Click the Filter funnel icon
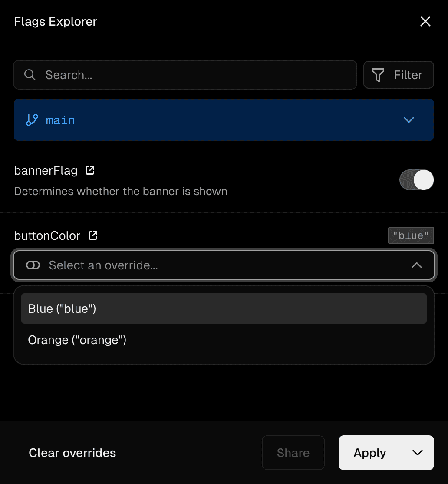This screenshot has height=484, width=448. pyautogui.click(x=378, y=75)
